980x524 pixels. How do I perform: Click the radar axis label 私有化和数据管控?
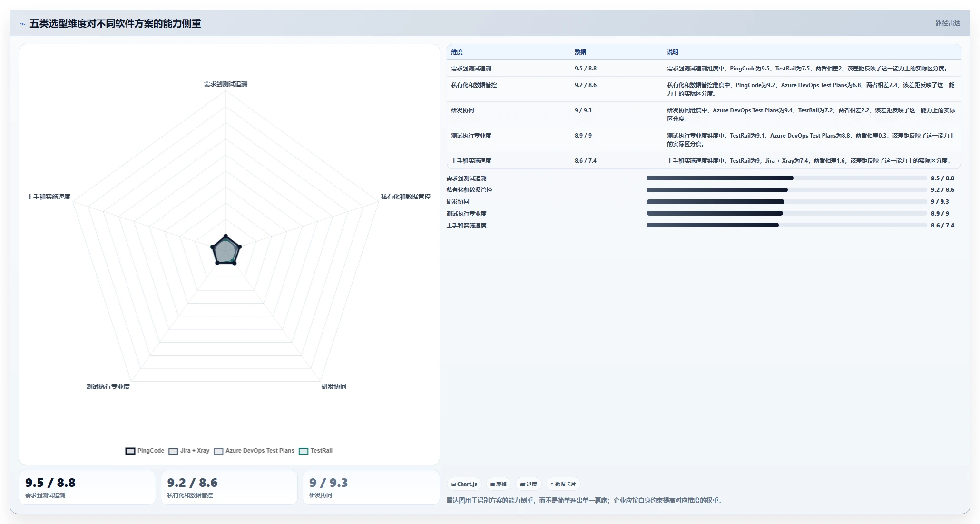pos(405,197)
